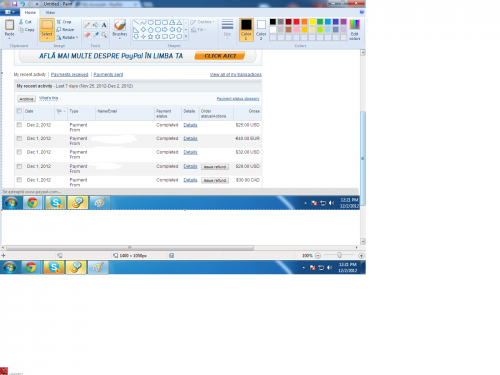Click the Redo arrow in title bar
The width and height of the screenshot is (500, 375).
point(30,4)
